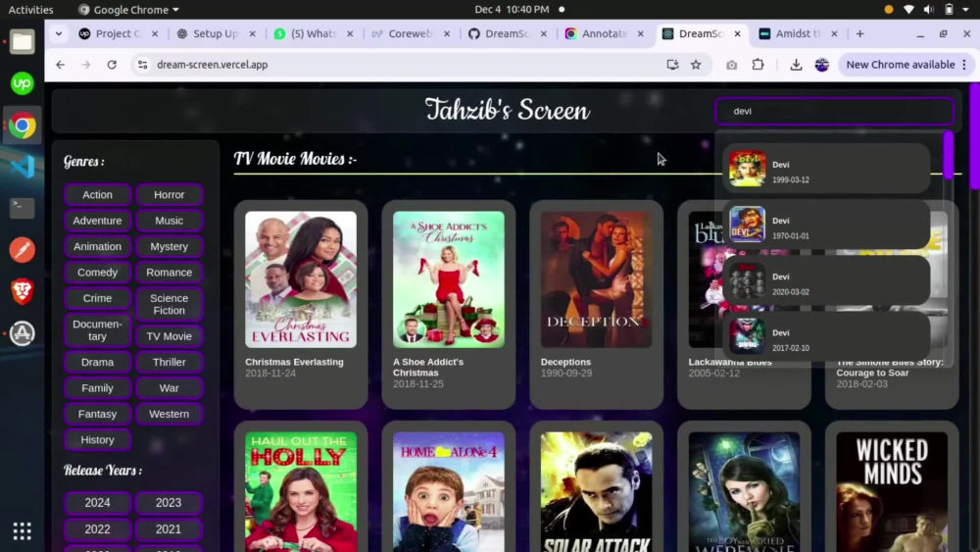Launch Brave browser from the dock

[22, 291]
